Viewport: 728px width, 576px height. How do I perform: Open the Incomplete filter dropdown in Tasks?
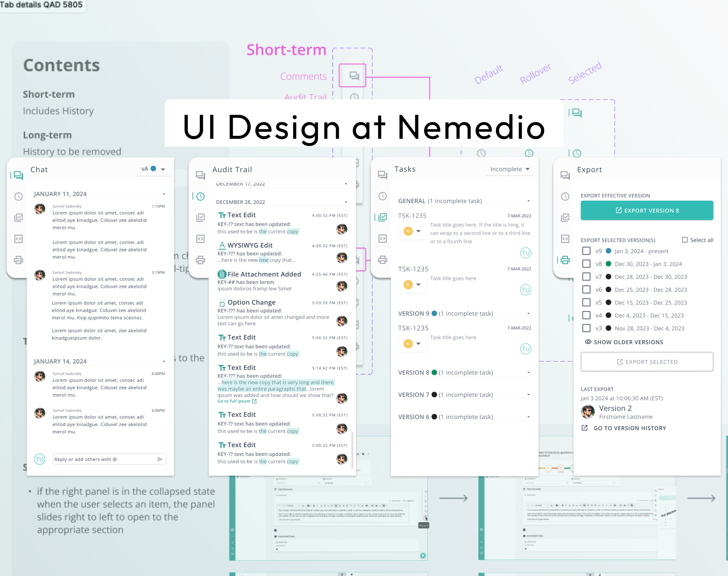tap(510, 169)
